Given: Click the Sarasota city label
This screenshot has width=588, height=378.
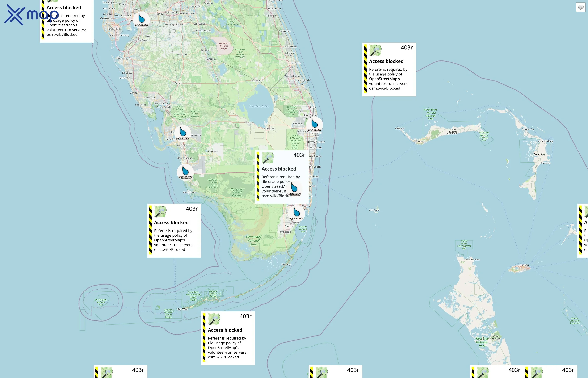Looking at the screenshot, I should click(x=127, y=73).
